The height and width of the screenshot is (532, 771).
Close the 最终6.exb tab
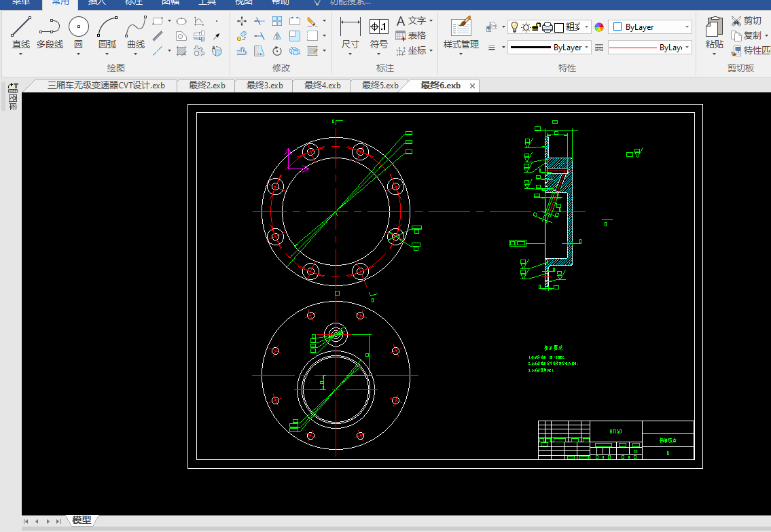tap(472, 86)
